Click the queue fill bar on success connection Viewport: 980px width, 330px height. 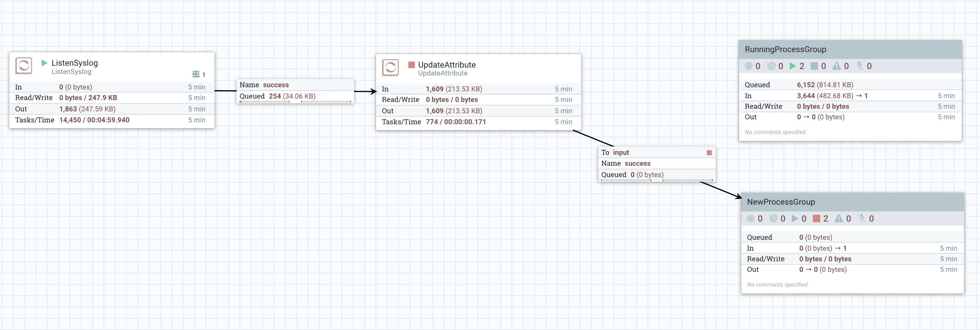pyautogui.click(x=295, y=102)
